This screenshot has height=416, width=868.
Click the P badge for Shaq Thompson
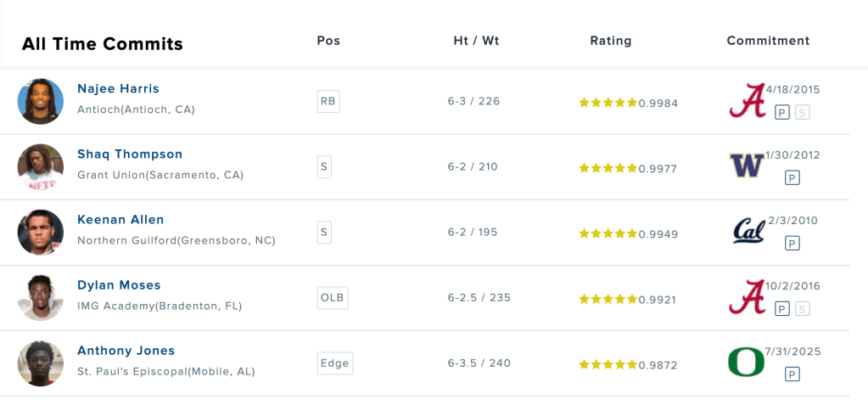click(x=792, y=177)
